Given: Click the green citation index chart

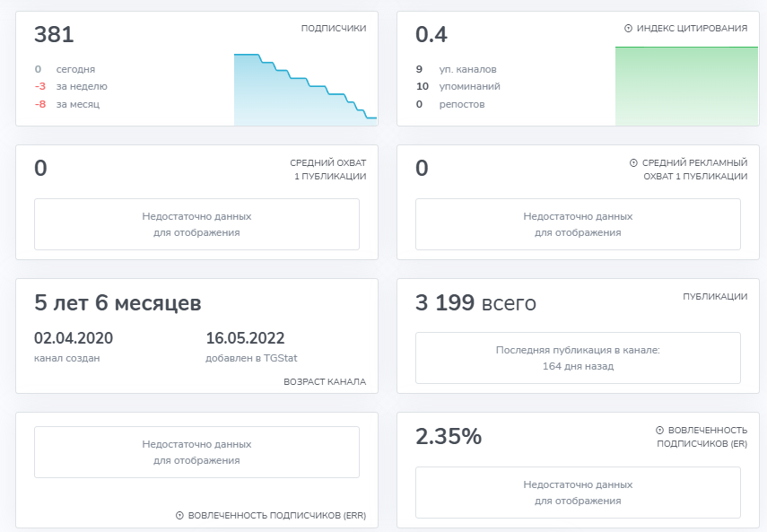Looking at the screenshot, I should click(686, 85).
